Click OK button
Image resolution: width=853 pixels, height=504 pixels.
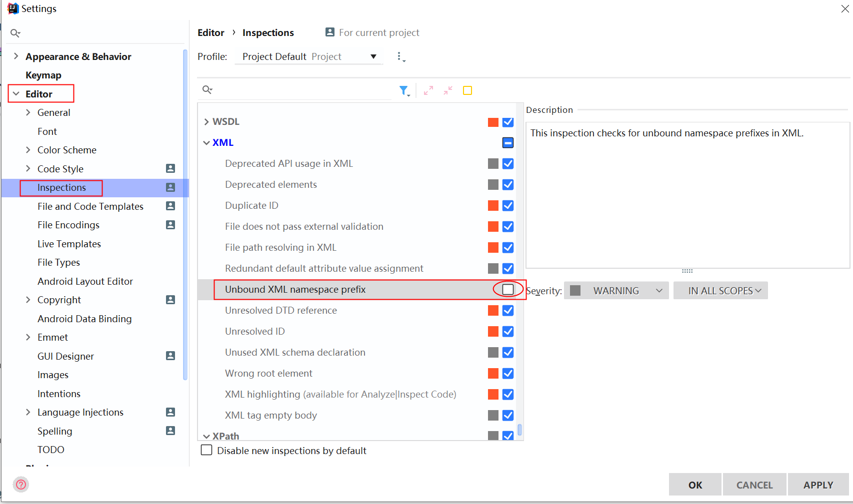coord(695,485)
